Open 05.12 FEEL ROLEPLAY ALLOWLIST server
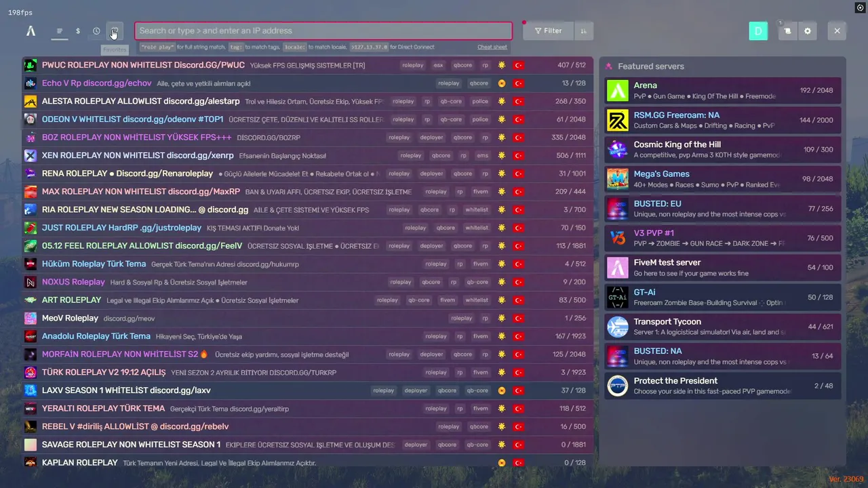The width and height of the screenshot is (868, 488). tap(307, 246)
